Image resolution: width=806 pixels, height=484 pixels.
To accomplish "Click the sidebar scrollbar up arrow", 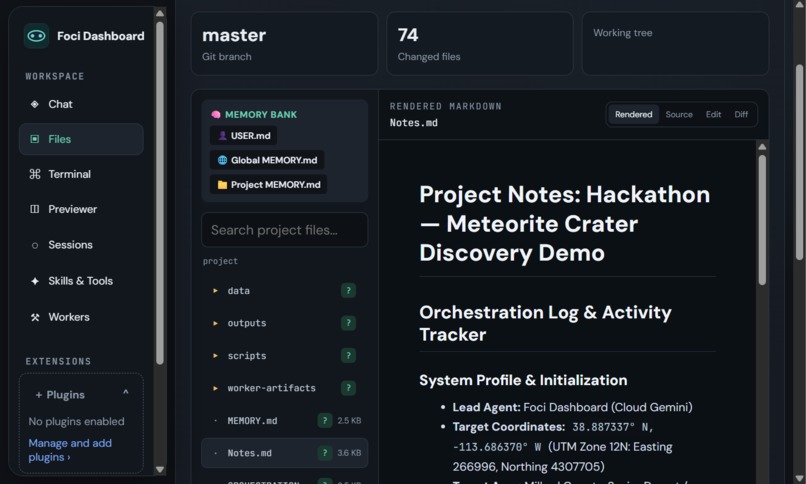I will tap(160, 13).
